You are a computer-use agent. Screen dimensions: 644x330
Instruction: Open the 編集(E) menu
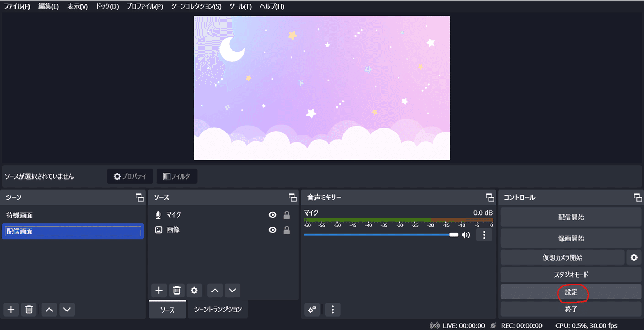click(49, 6)
